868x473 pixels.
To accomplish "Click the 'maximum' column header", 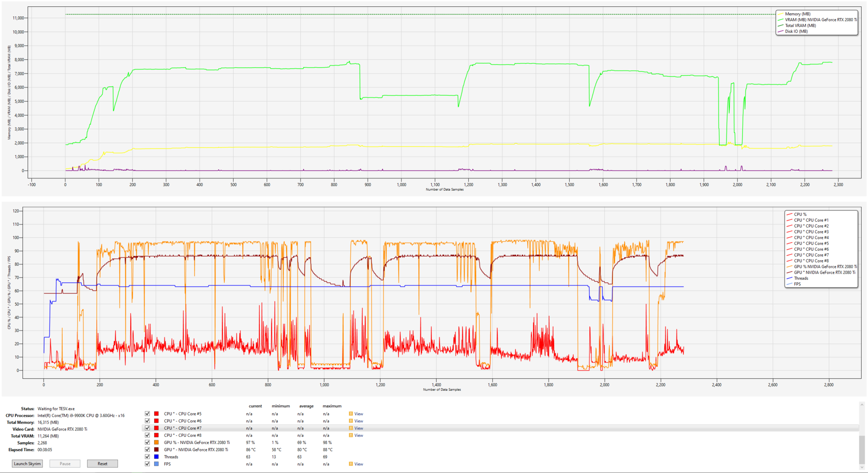I will (x=332, y=406).
